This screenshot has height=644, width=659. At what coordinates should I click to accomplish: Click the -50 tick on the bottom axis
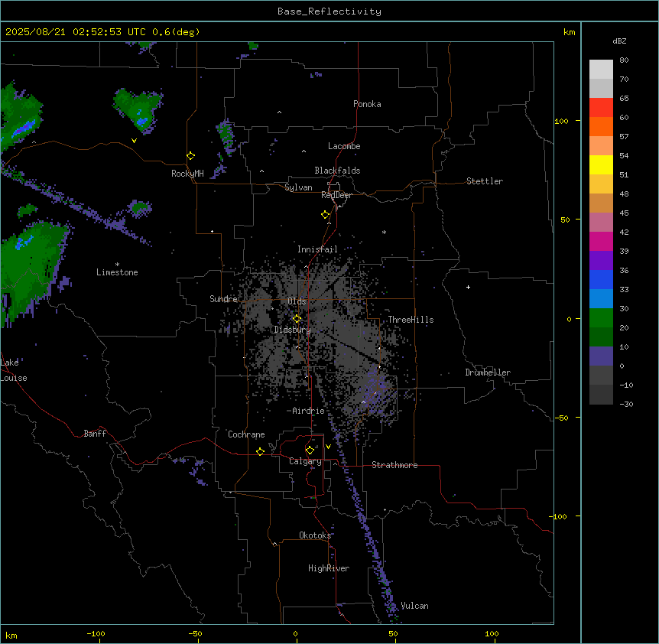click(x=195, y=633)
